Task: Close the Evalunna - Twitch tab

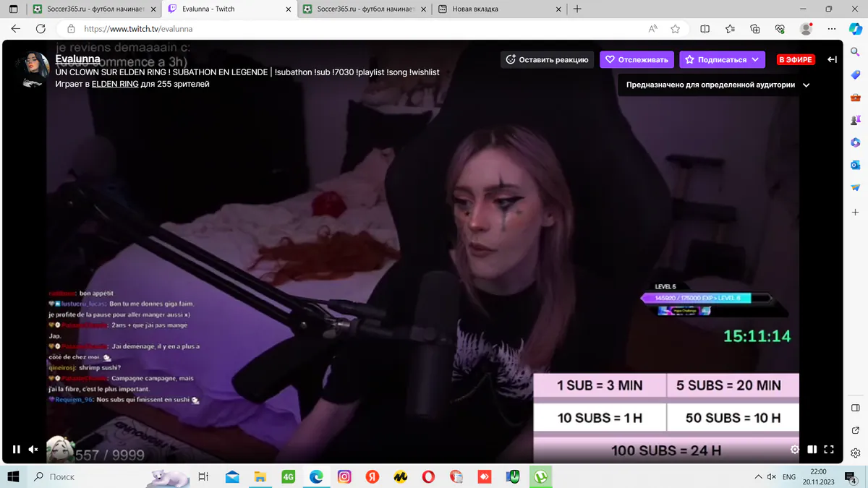Action: [x=287, y=9]
